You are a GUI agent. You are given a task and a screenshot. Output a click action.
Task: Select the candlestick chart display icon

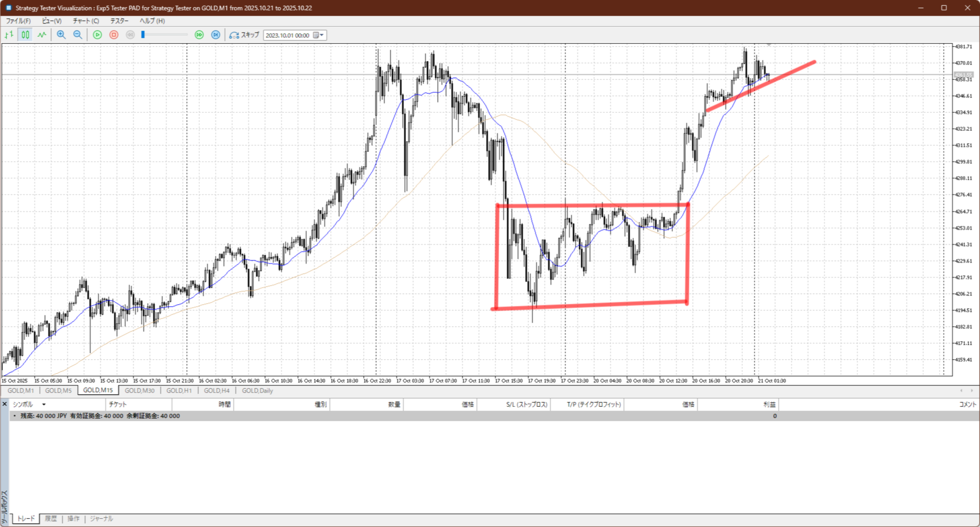pos(25,35)
